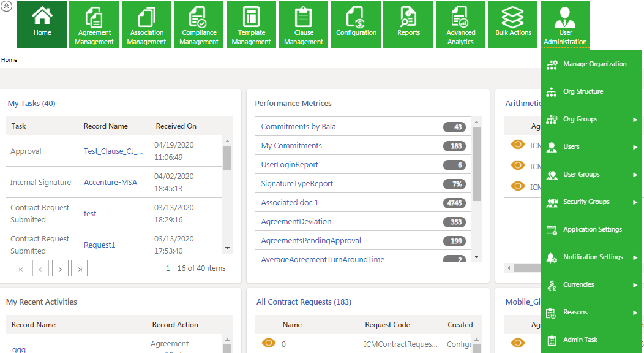Screen dimensions: 644x353
Task: Click the Performance Metrices vertical scrollbar
Action: coord(477,184)
